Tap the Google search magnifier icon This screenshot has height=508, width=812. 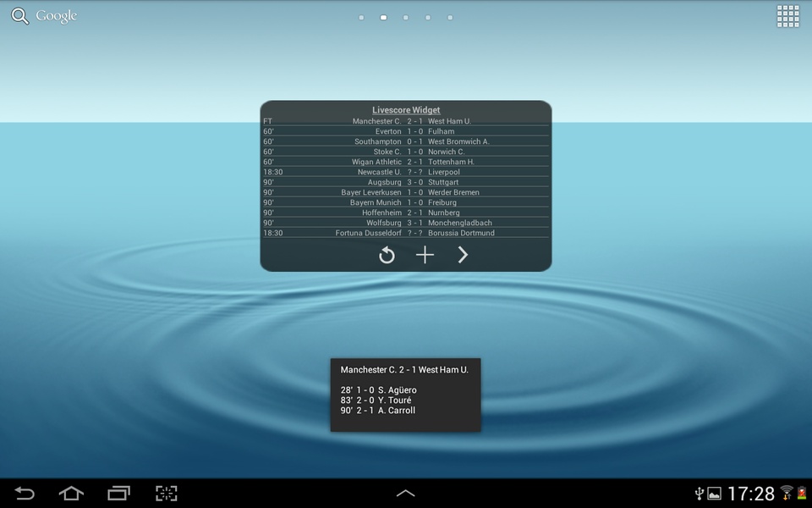pos(20,16)
